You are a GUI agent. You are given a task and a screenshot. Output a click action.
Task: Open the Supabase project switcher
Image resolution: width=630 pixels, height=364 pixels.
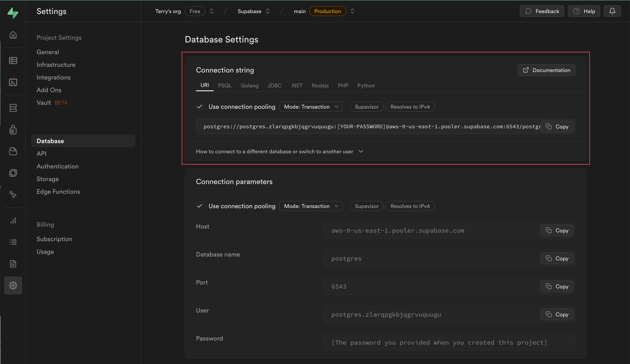pos(268,11)
